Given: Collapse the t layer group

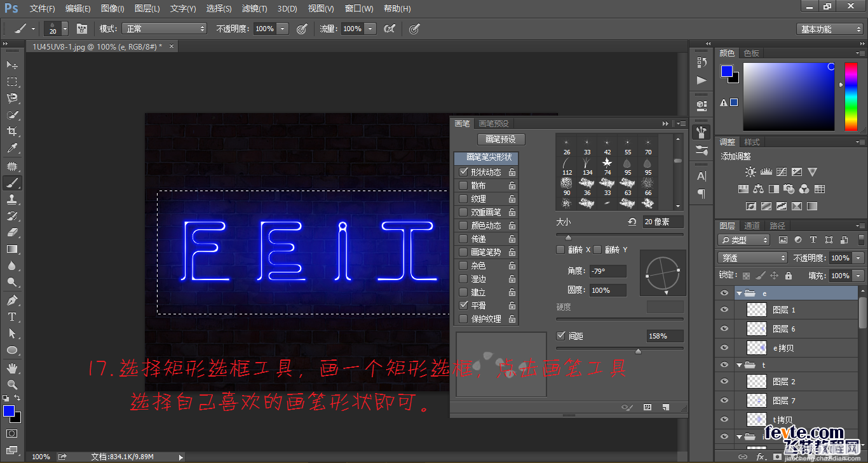Looking at the screenshot, I should click(x=739, y=365).
